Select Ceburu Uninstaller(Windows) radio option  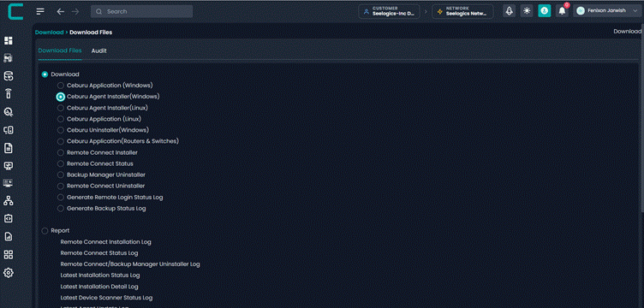[x=60, y=130]
